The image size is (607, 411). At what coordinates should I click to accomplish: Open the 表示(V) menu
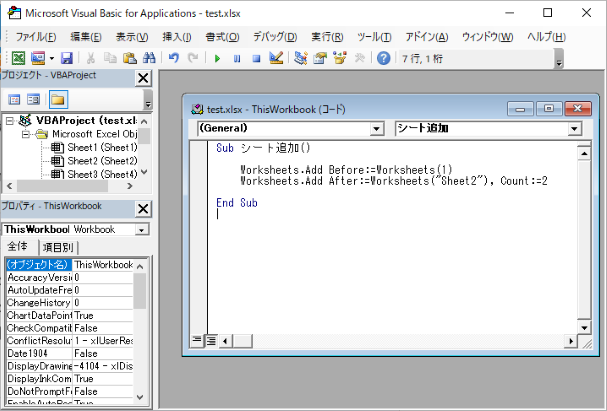[132, 37]
